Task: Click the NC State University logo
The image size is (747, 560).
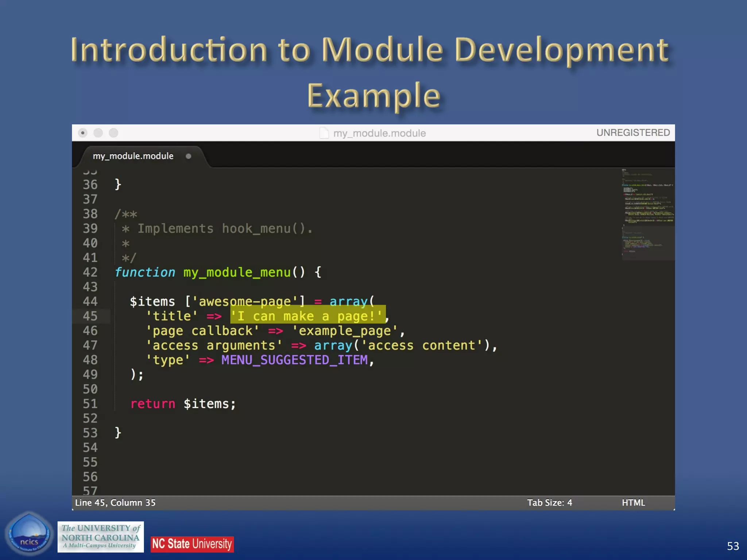Action: [192, 544]
